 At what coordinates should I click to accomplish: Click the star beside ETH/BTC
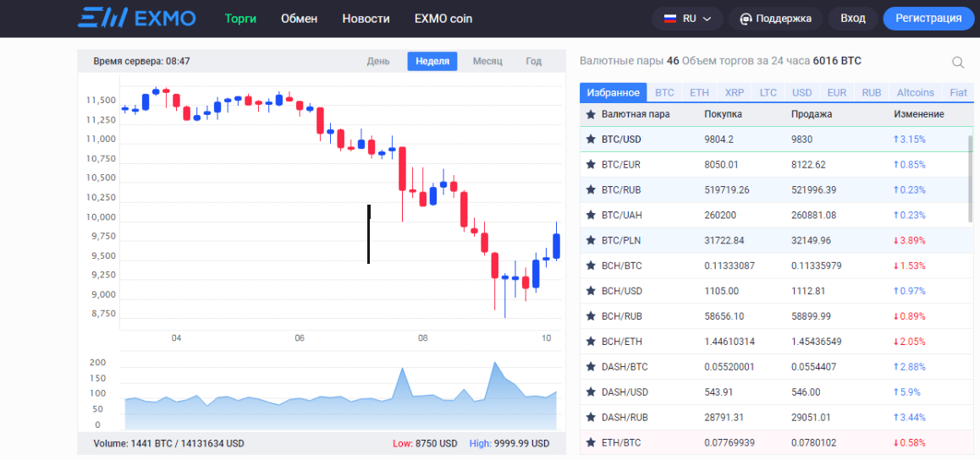click(592, 443)
